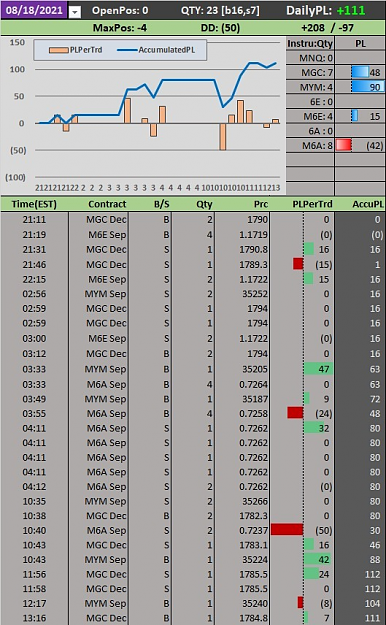Open the date selector dropdown arrow
Screen dimensions: 386x625
click(75, 12)
